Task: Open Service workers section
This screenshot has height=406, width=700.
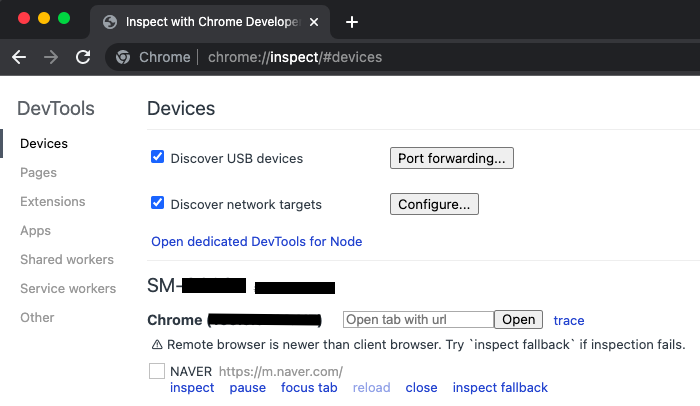Action: click(68, 289)
